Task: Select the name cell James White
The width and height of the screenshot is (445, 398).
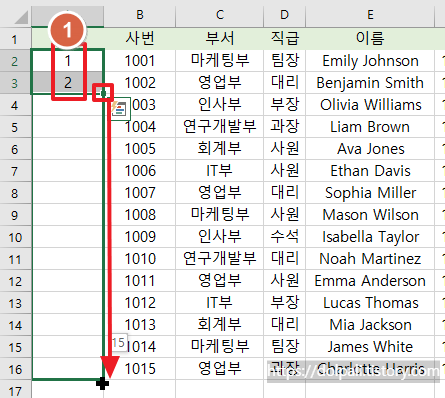Action: click(x=370, y=347)
